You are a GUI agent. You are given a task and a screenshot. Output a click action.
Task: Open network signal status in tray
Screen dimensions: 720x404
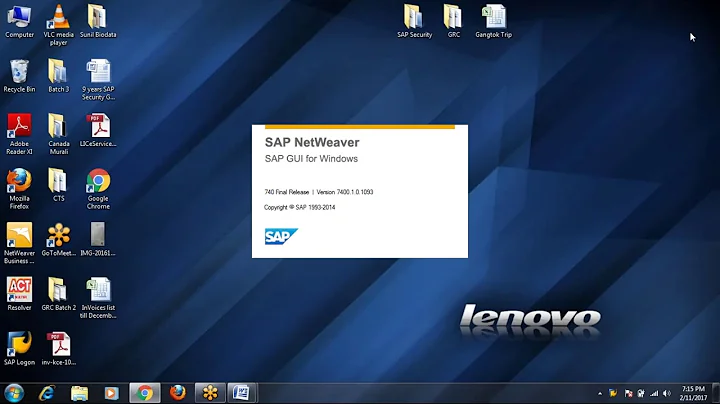(x=654, y=393)
